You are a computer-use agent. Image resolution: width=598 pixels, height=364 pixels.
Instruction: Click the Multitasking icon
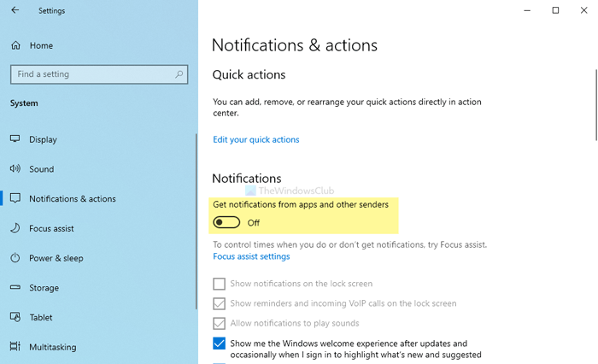tap(15, 347)
